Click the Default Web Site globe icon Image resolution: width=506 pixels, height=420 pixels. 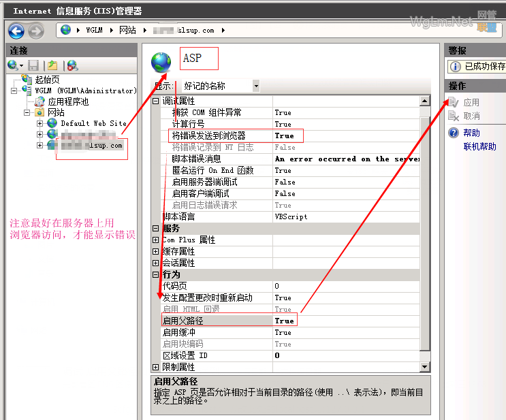[52, 123]
